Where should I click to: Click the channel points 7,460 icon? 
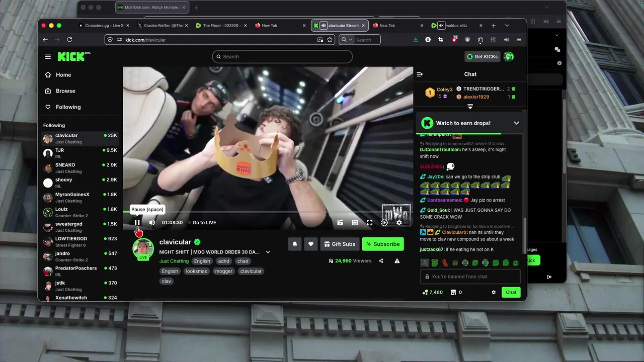(x=425, y=292)
